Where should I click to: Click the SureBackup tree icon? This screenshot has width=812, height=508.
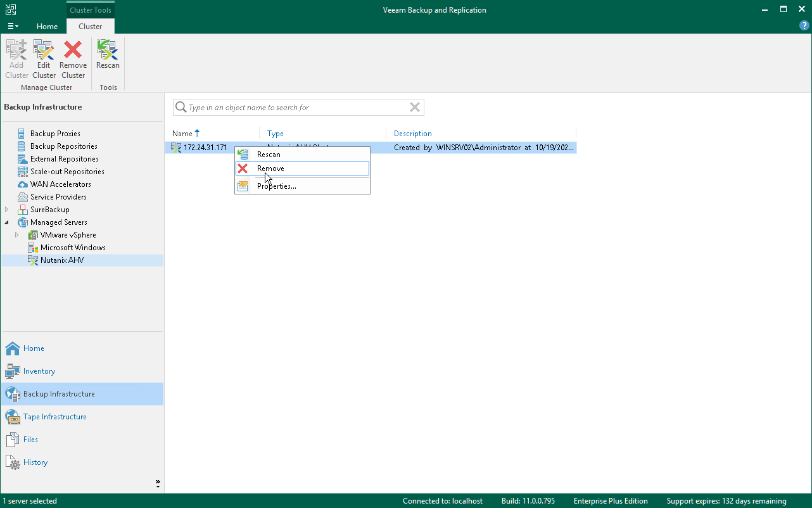[22, 210]
